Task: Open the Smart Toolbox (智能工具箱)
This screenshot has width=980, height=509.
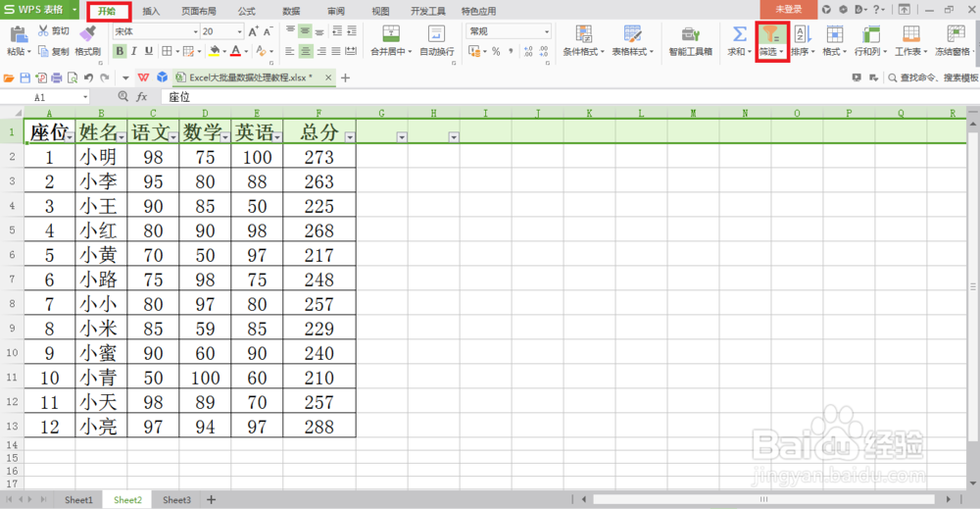Action: (690, 40)
